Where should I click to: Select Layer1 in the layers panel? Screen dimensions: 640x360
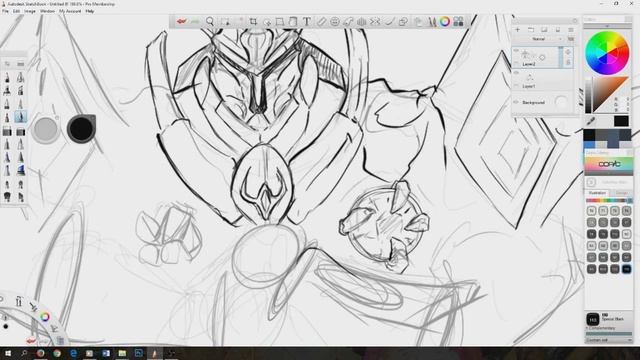543,79
